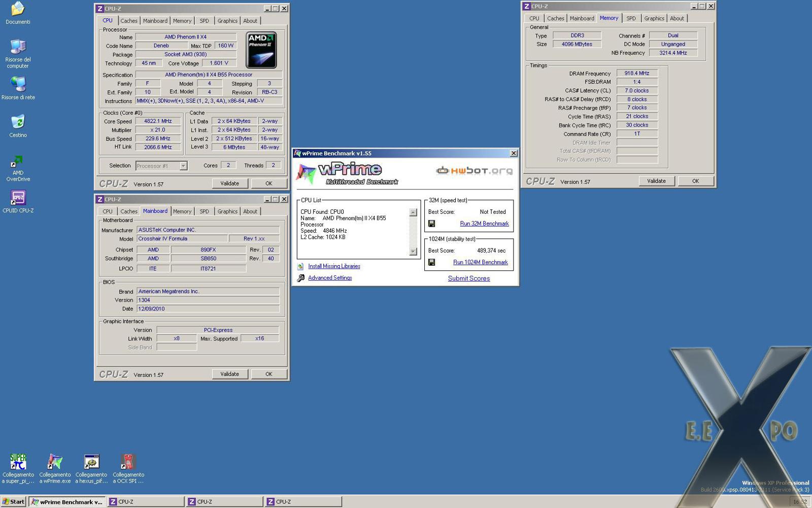
Task: Click OK in the Mainboard CPU-Z window
Action: pos(269,374)
